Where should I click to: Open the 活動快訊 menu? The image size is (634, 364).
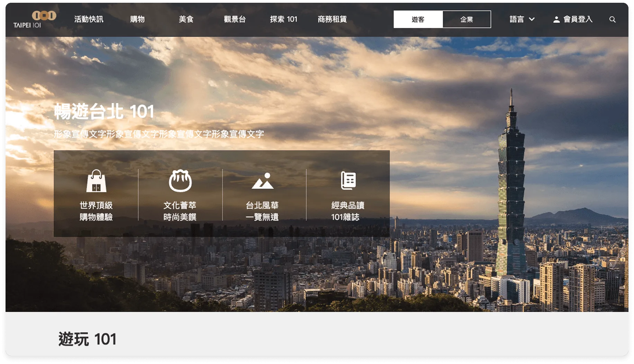89,19
